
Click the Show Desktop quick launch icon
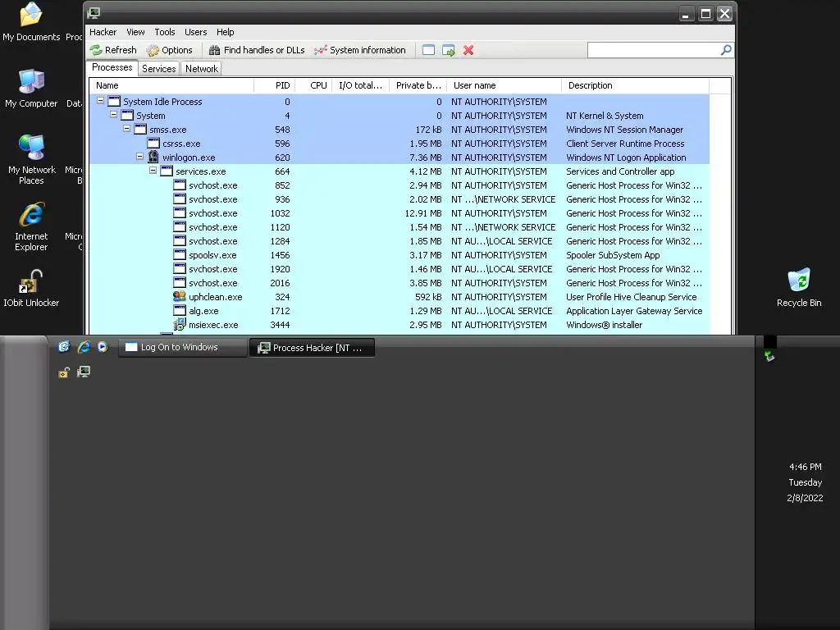coord(64,347)
